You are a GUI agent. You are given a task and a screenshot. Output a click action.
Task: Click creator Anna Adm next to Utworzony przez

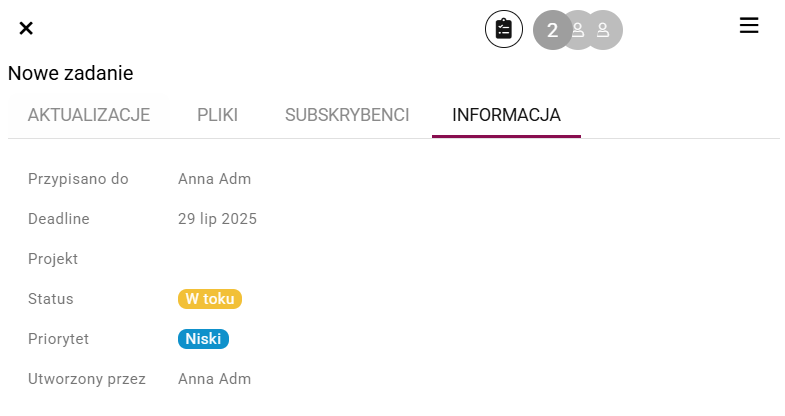click(x=214, y=379)
